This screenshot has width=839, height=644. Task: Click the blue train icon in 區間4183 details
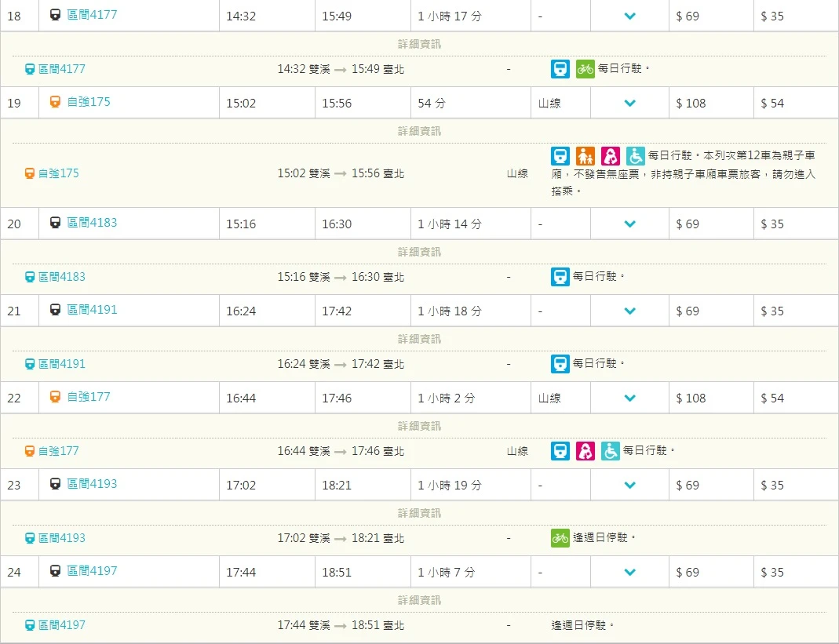(560, 277)
